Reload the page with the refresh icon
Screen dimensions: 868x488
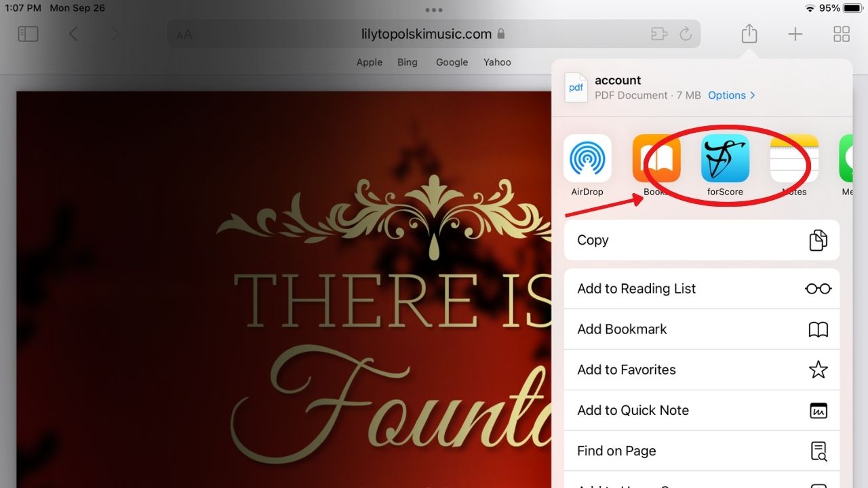coord(686,34)
